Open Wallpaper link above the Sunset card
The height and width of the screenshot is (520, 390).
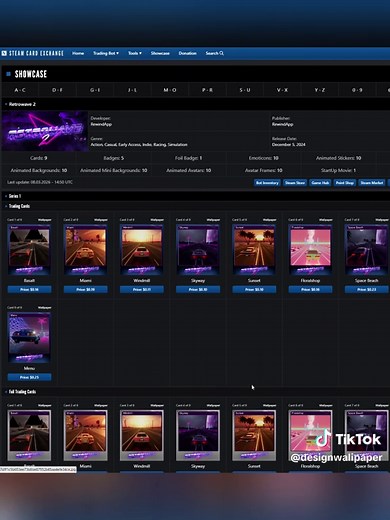point(269,220)
